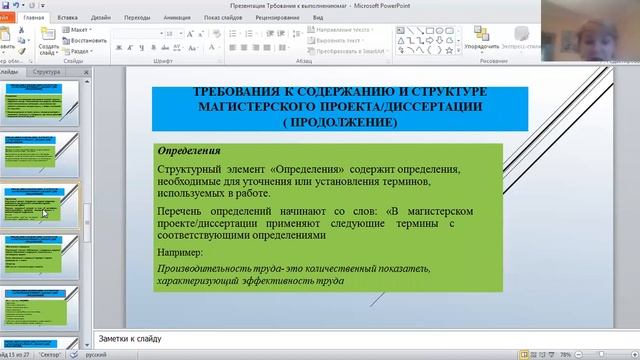This screenshot has height=360, width=640.
Task: Open the Переходы tab
Action: 137,18
